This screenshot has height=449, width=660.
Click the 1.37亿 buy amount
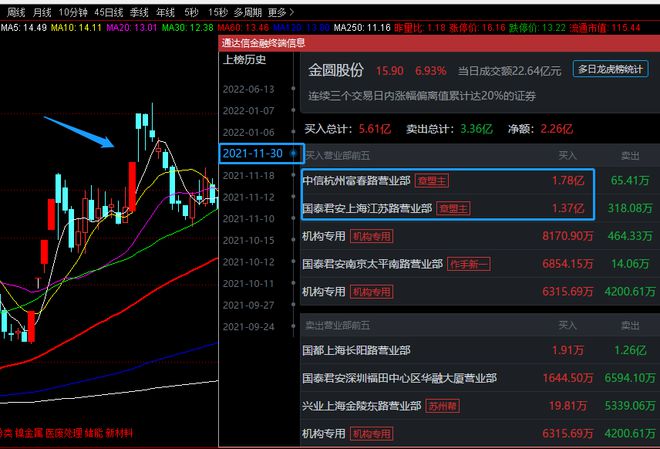click(x=568, y=208)
